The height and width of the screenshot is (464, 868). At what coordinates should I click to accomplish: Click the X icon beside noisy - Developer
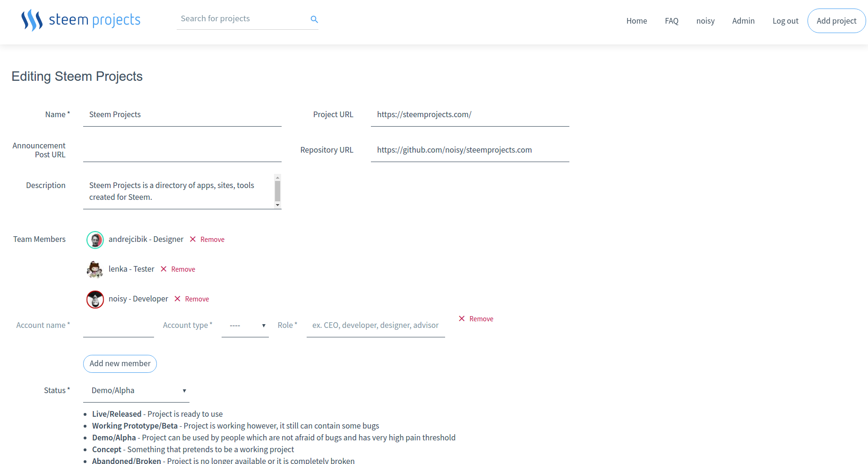tap(177, 299)
